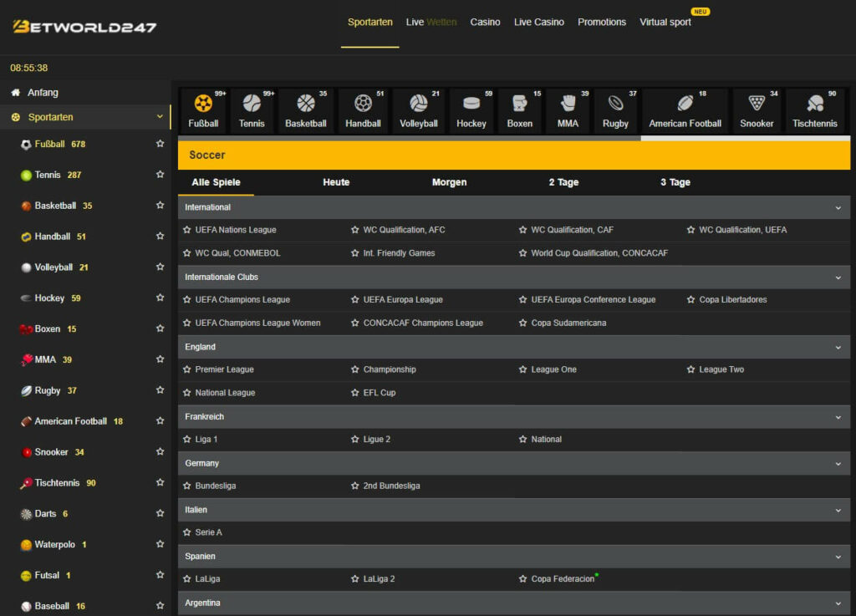The width and height of the screenshot is (856, 616).
Task: Click the Spanien section header
Action: 514,557
